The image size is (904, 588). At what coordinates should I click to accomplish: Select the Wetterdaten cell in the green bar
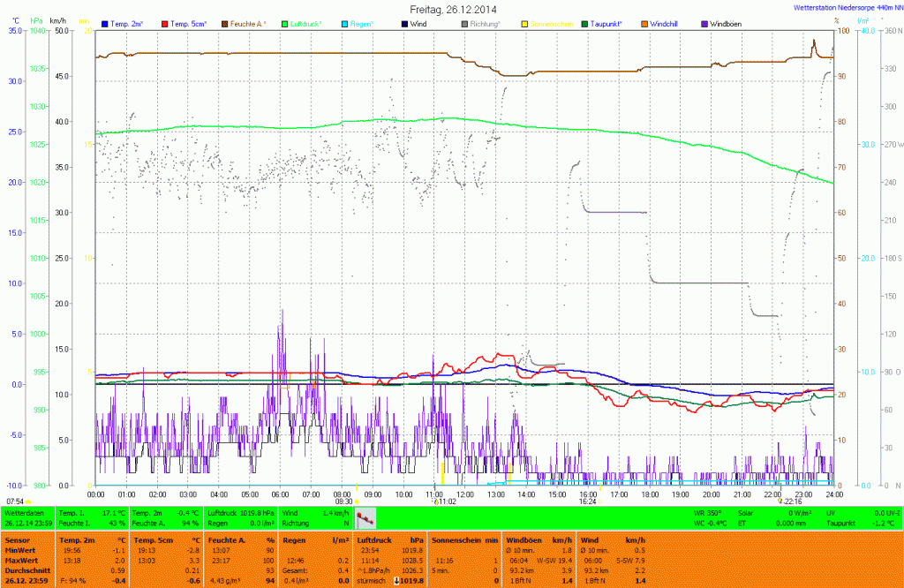pyautogui.click(x=25, y=512)
